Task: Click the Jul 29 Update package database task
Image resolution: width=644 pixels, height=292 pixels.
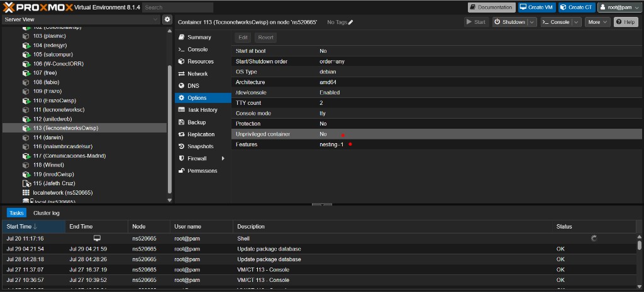Action: coord(319,249)
